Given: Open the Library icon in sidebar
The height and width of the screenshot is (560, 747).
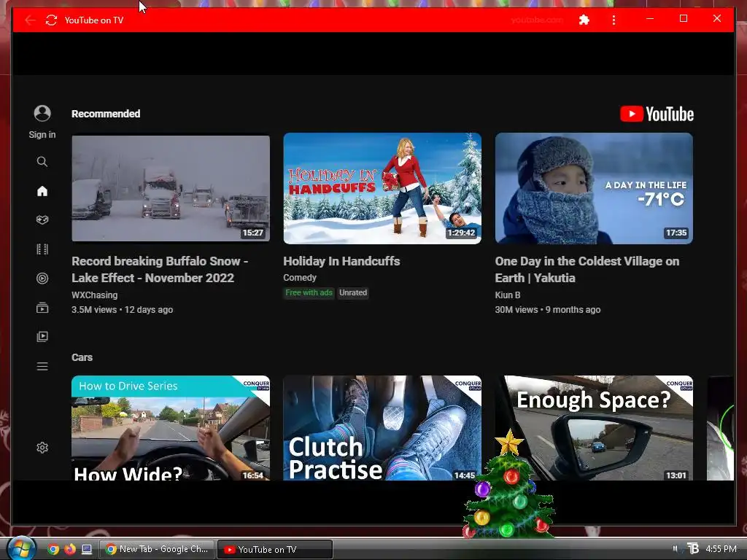Looking at the screenshot, I should 42,337.
